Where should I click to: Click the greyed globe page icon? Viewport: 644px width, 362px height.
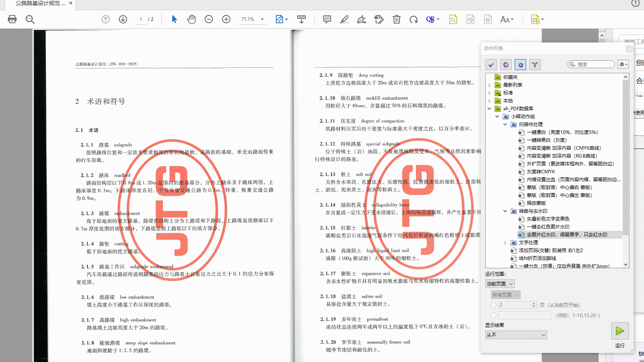(471, 19)
